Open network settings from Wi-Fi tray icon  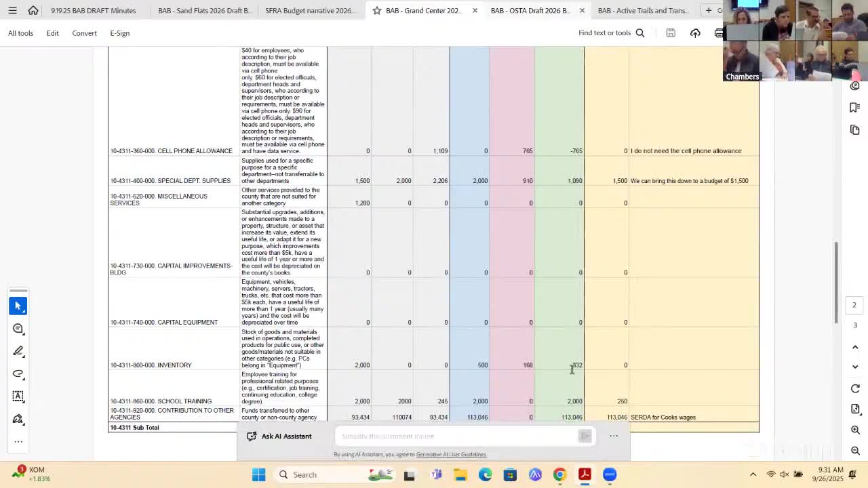771,474
